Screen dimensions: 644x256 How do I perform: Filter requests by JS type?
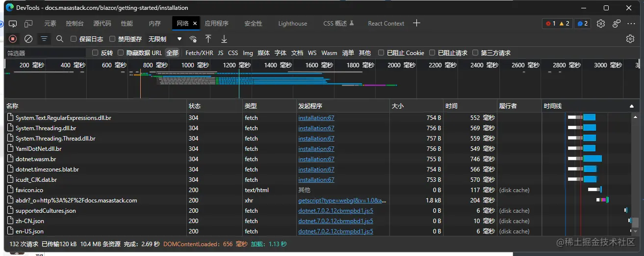(x=221, y=53)
